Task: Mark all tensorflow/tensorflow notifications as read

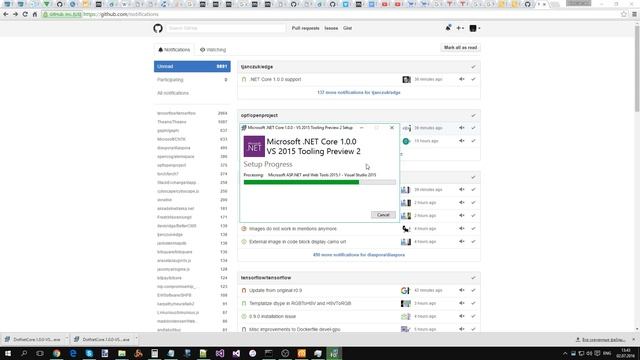Action: click(x=473, y=278)
